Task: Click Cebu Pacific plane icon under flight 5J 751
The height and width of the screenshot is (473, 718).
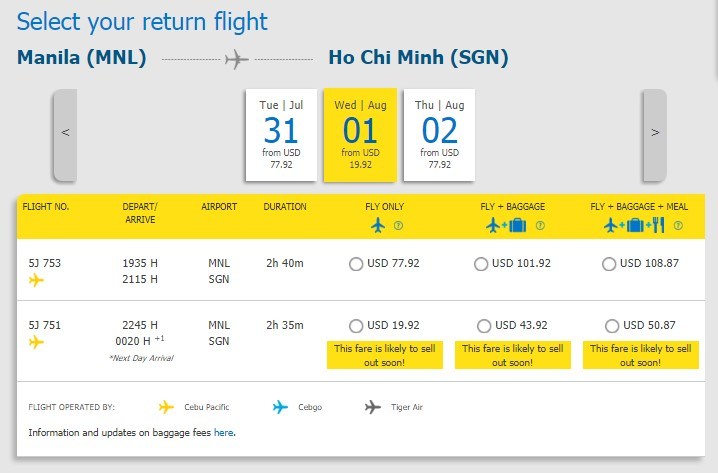Action: (37, 342)
